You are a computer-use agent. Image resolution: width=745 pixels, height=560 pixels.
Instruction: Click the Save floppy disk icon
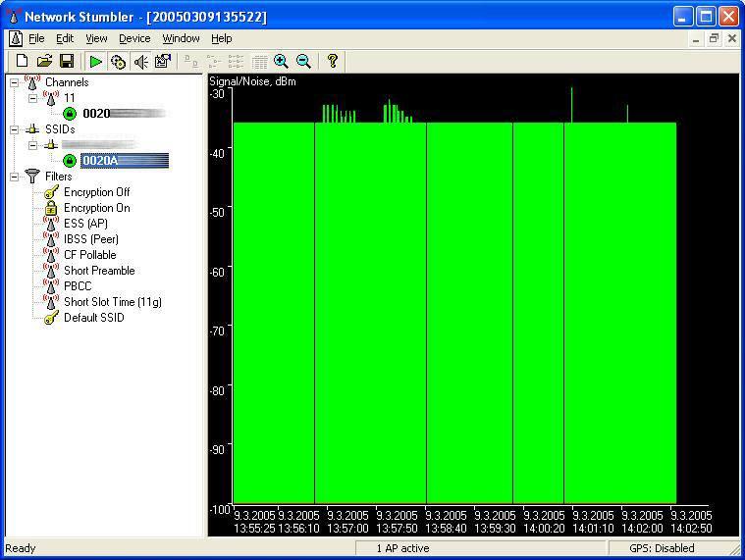[67, 61]
